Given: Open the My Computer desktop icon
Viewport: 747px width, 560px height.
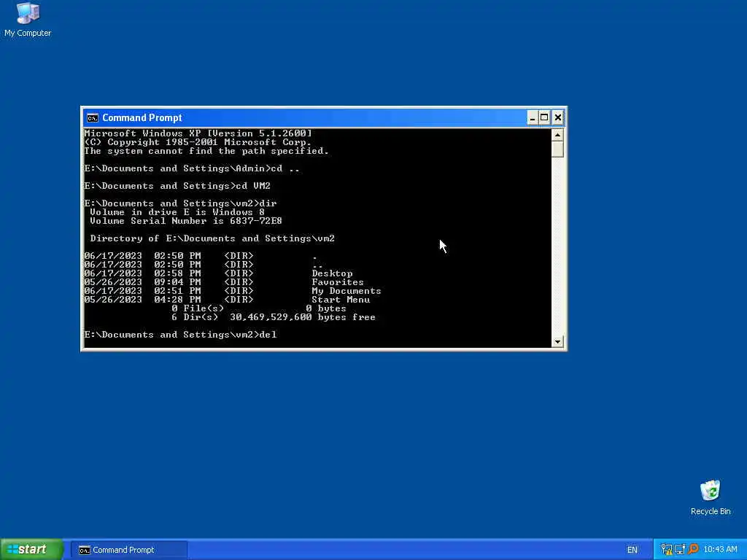Looking at the screenshot, I should click(x=28, y=20).
